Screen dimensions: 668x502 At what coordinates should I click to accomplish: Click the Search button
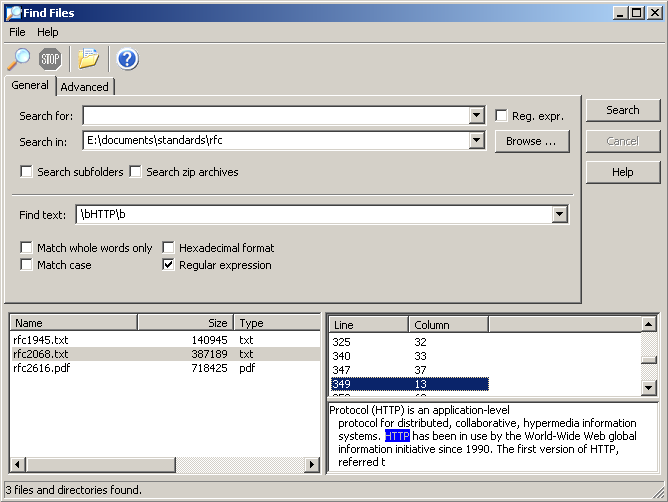623,110
